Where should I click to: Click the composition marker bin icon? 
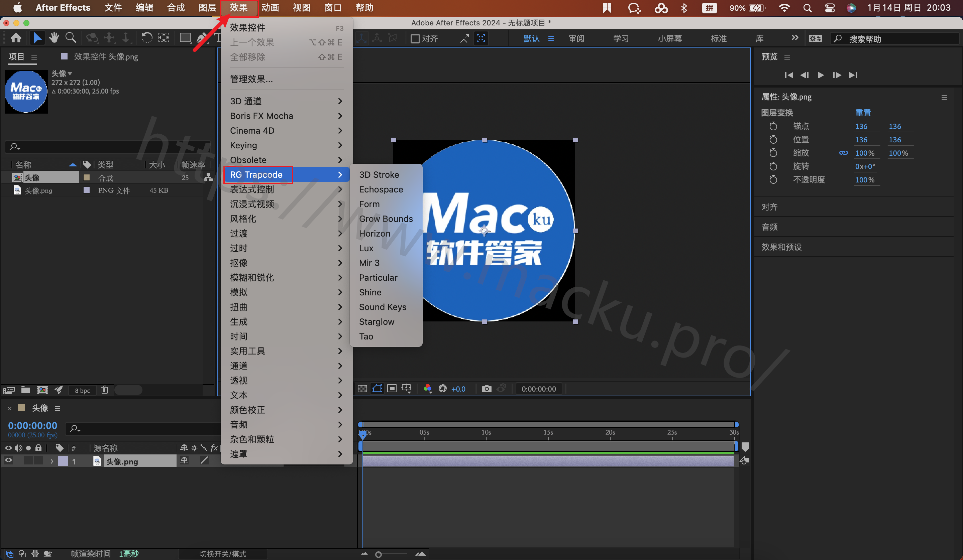[x=745, y=447]
